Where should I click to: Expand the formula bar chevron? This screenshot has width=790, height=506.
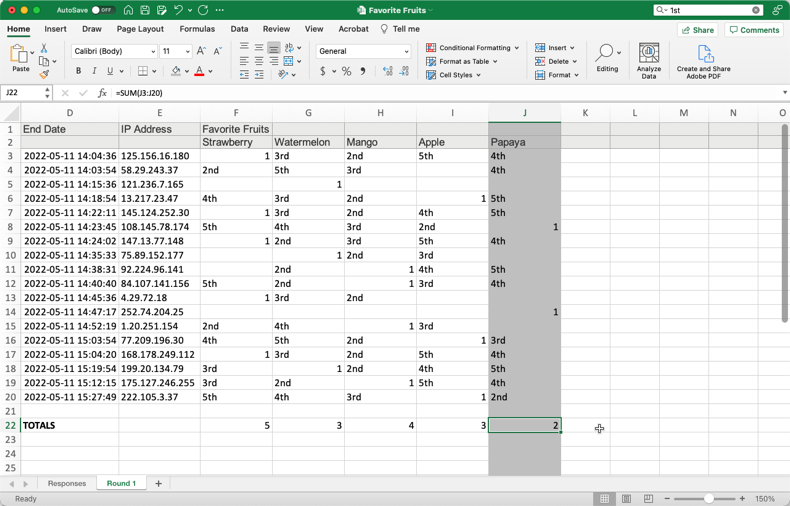784,93
